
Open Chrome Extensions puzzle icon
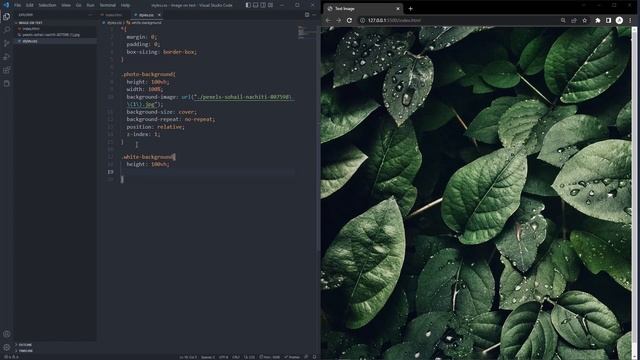pos(598,20)
